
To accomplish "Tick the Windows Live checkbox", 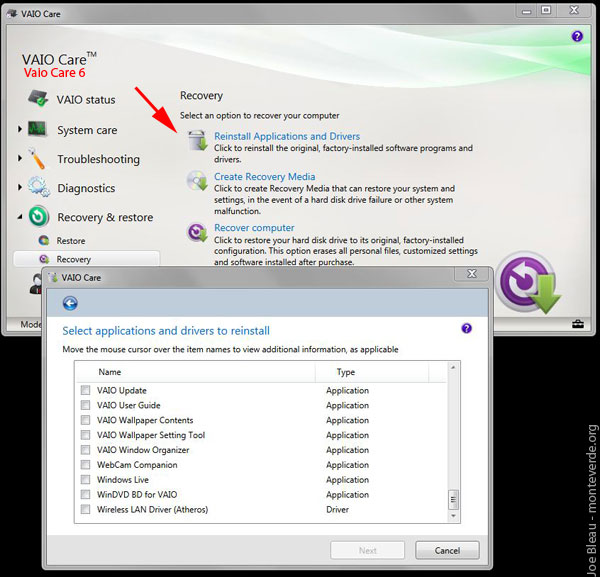I will click(85, 479).
